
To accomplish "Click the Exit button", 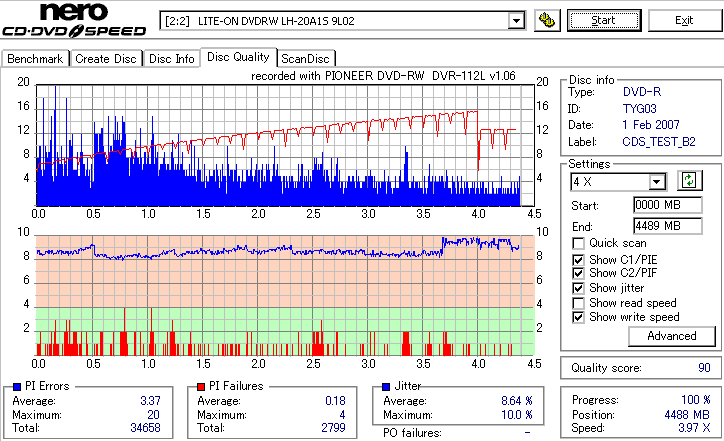I will pos(684,21).
